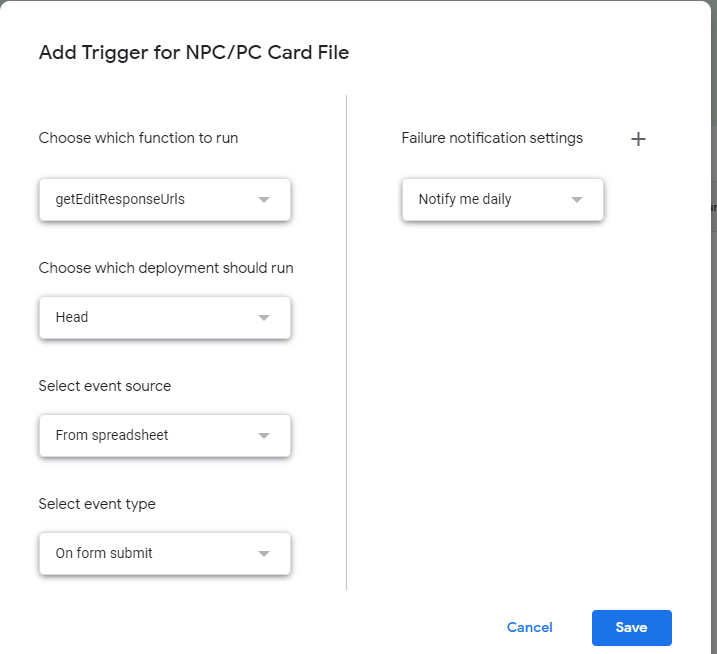Click the arrow beside getEditResponseUrls
The image size is (717, 654).
[x=264, y=200]
